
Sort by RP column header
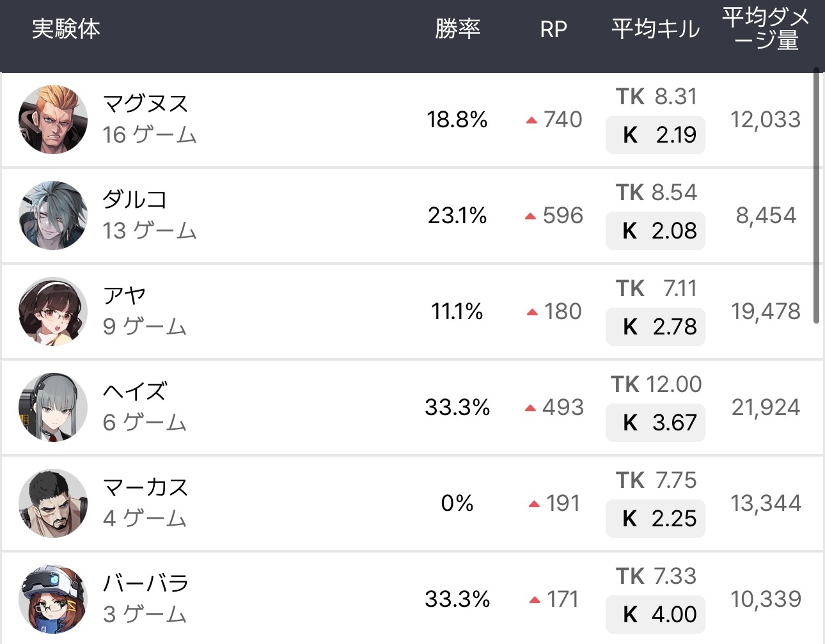[553, 29]
